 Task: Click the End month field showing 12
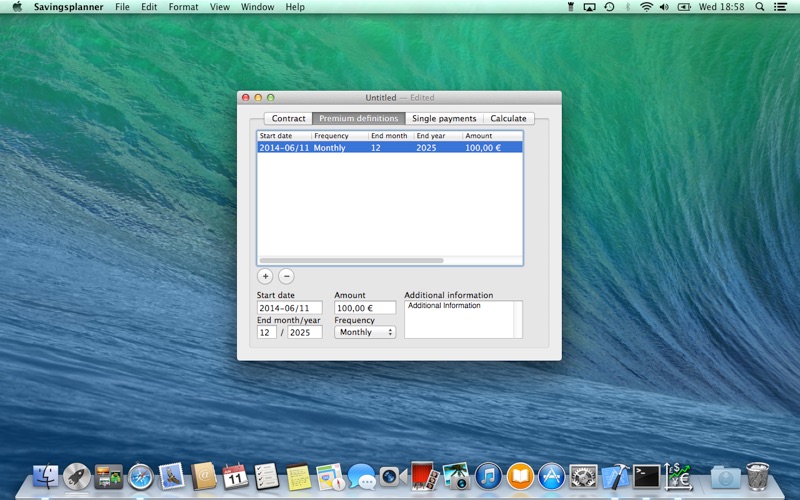pyautogui.click(x=266, y=332)
